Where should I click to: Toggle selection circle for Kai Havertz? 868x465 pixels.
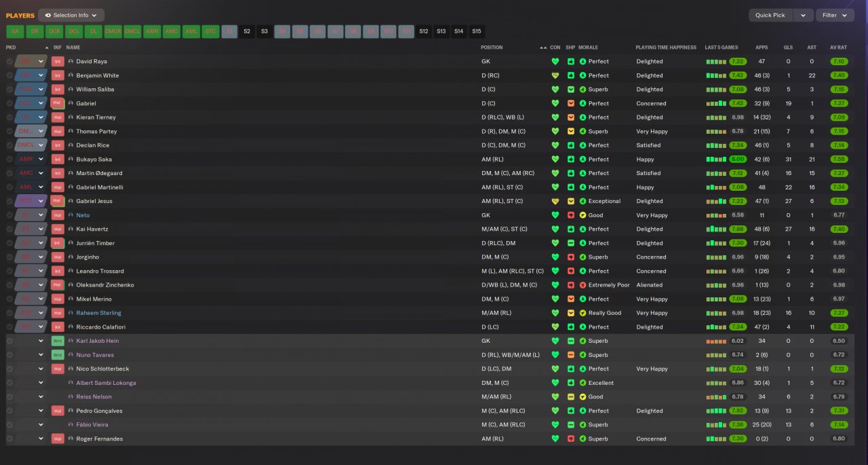tap(9, 229)
